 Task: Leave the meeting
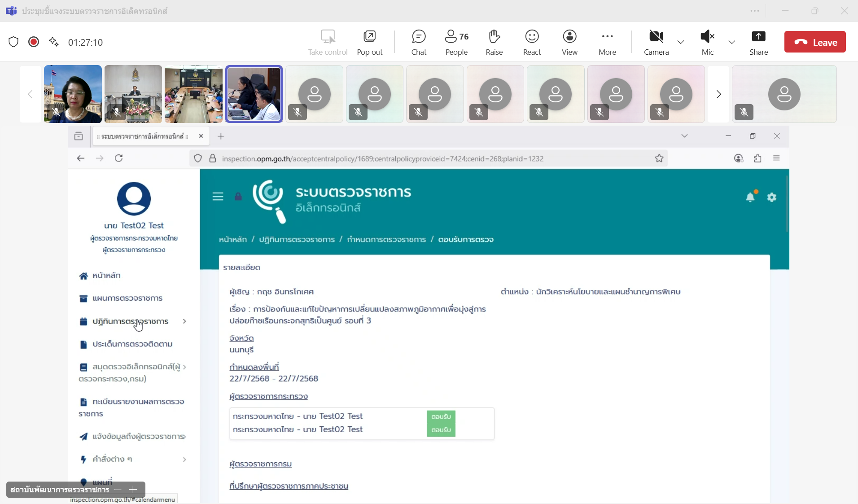tap(814, 42)
